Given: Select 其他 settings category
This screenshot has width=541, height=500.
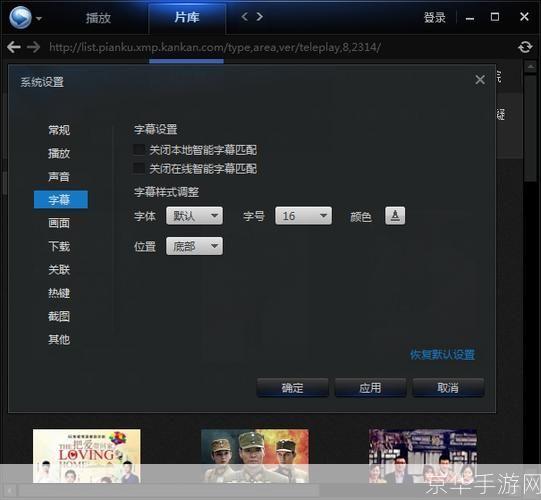Looking at the screenshot, I should [59, 340].
